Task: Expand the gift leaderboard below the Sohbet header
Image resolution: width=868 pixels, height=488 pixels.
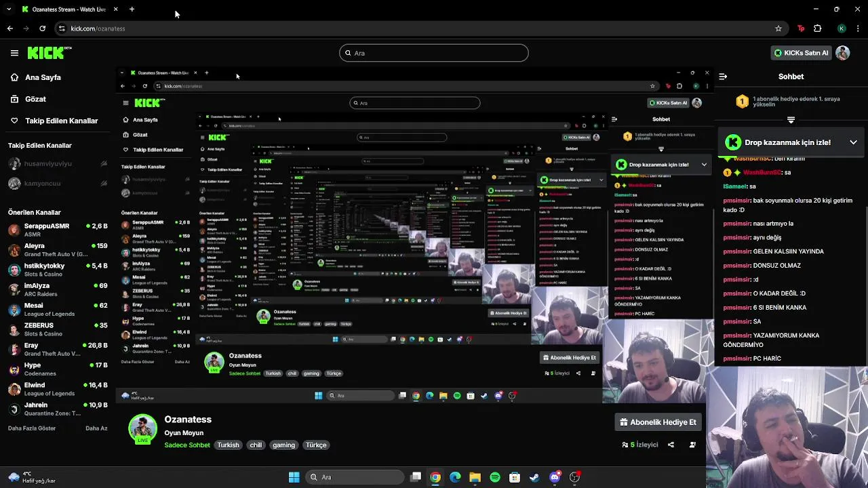Action: coord(791,120)
